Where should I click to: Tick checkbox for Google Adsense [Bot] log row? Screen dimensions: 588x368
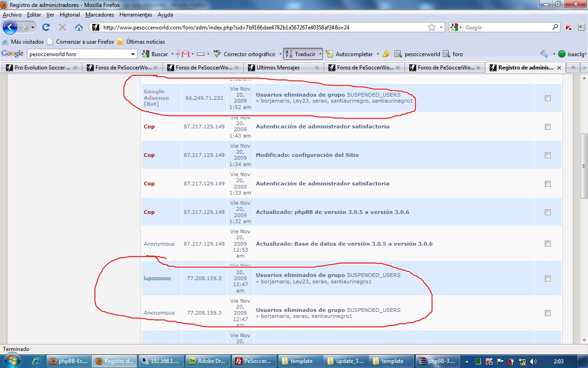548,98
